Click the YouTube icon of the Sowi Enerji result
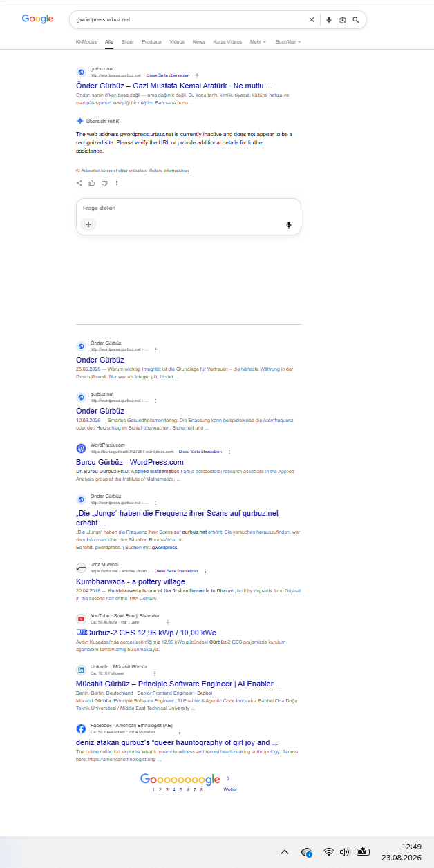 tap(81, 619)
